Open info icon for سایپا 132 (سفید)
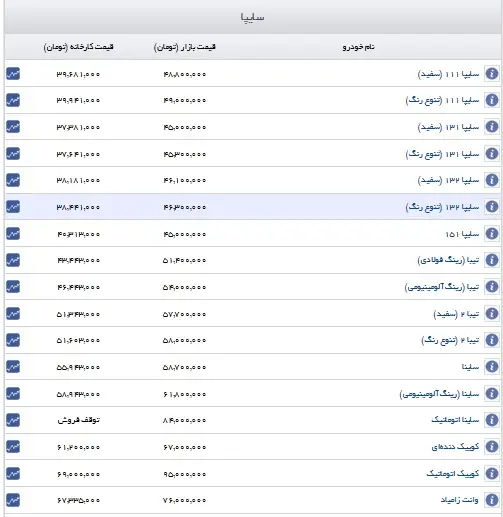503x517 pixels. pyautogui.click(x=492, y=180)
